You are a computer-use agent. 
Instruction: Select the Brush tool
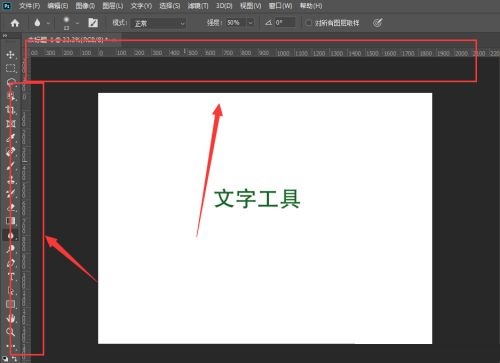pos(10,166)
